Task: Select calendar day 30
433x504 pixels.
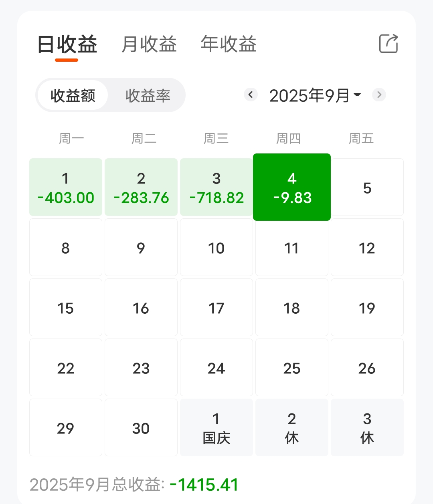Action: (x=141, y=427)
